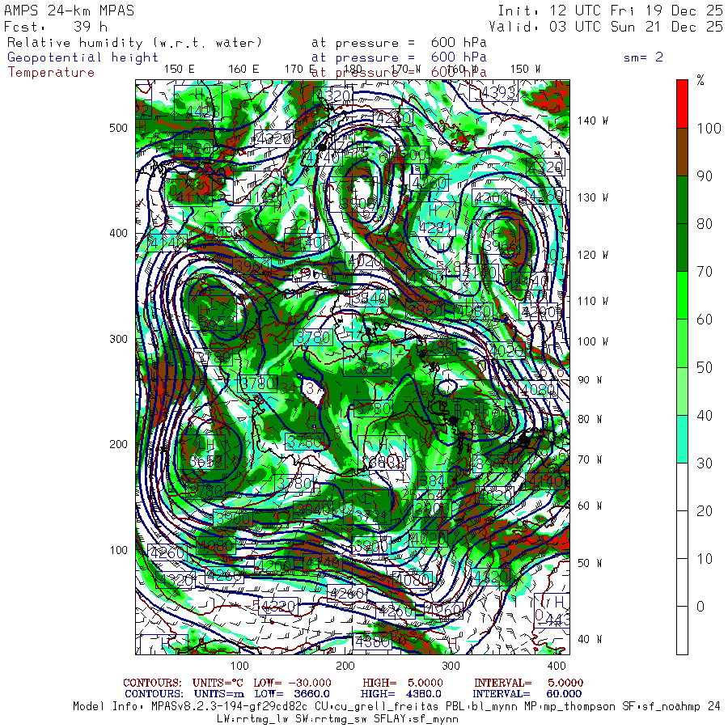Click the 140 W longitude label
Viewport: 728px width, 728px height.
(592, 121)
